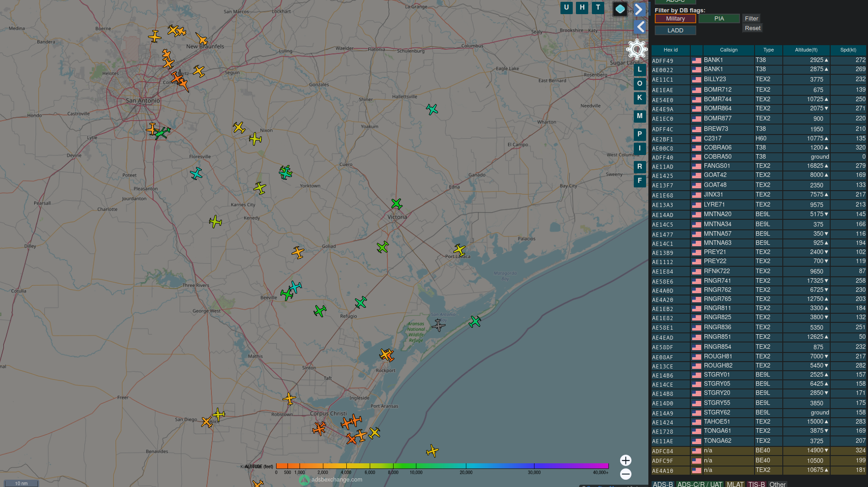The height and width of the screenshot is (487, 868).
Task: Open settings via the gear icon
Action: (637, 49)
